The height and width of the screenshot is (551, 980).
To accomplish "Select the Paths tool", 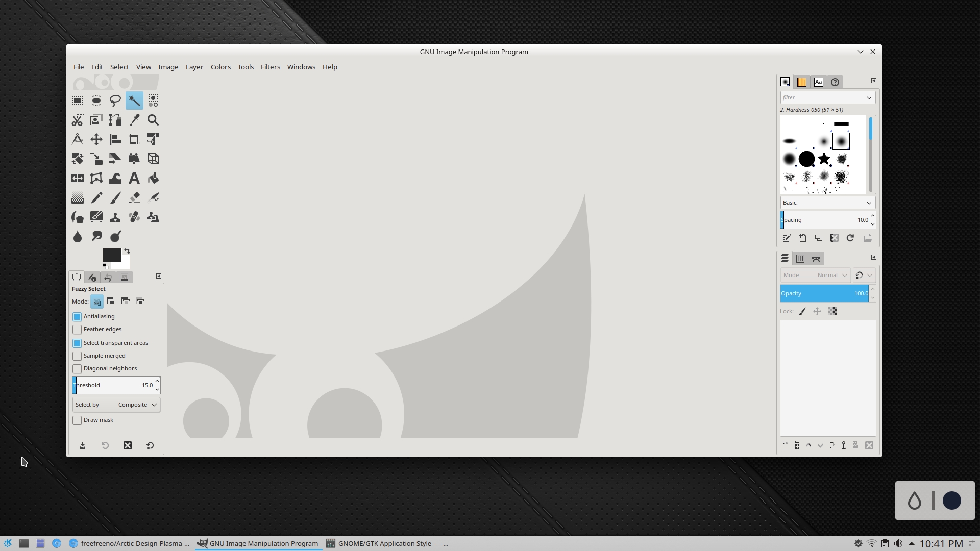I will click(x=115, y=120).
